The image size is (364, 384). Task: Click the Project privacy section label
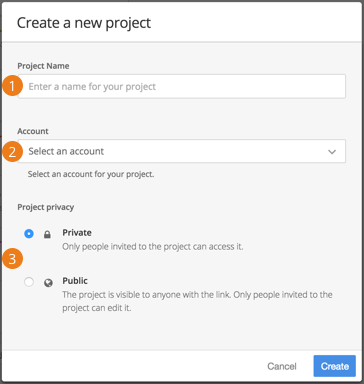coord(46,207)
